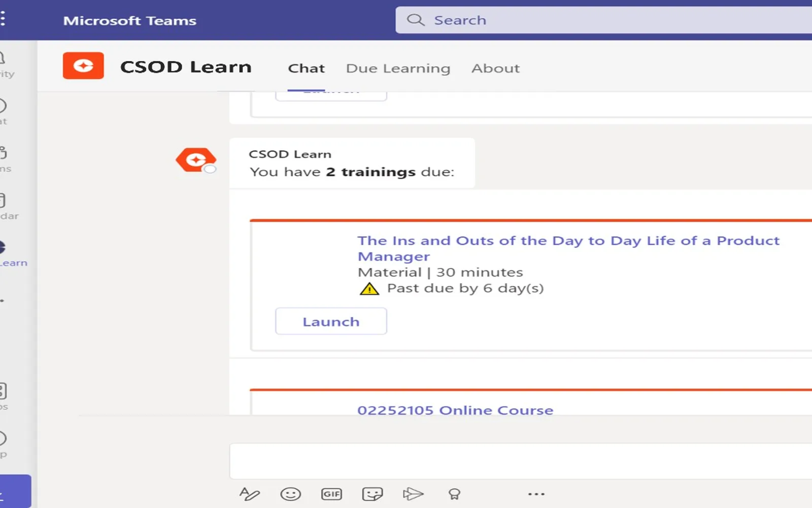The image size is (812, 508).
Task: Open the GIF picker
Action: (x=331, y=494)
